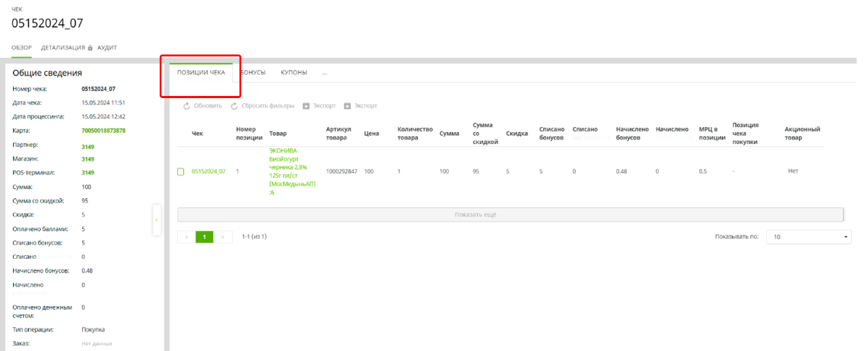Viewport: 868px width, 351px height.
Task: Click the Артикул товара column header
Action: coord(338,134)
